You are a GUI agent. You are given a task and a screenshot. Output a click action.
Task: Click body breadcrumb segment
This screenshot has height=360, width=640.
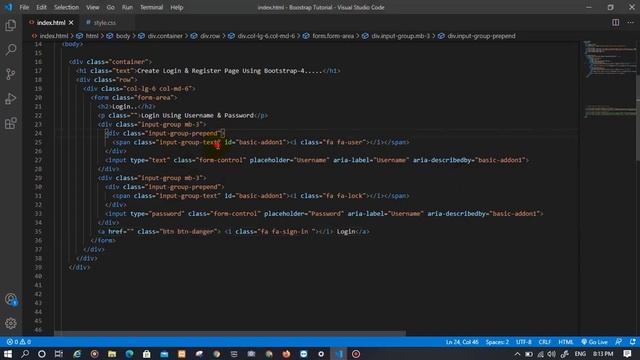(123, 36)
